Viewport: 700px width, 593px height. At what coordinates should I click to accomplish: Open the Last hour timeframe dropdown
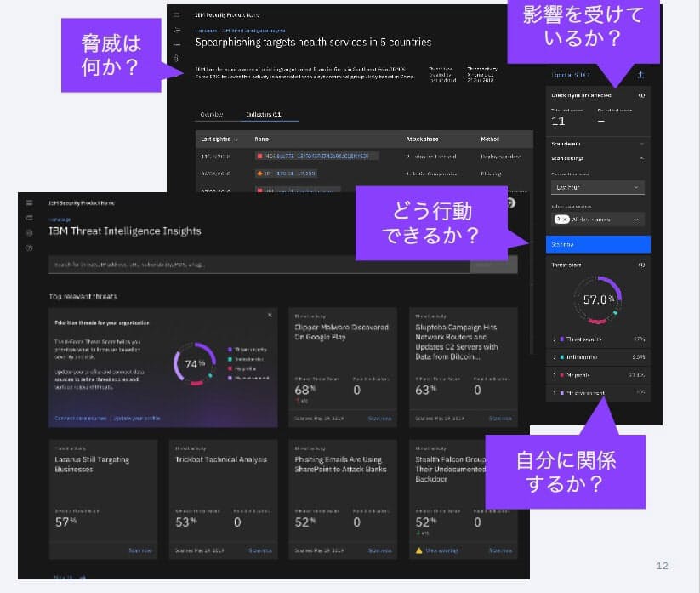click(x=597, y=187)
